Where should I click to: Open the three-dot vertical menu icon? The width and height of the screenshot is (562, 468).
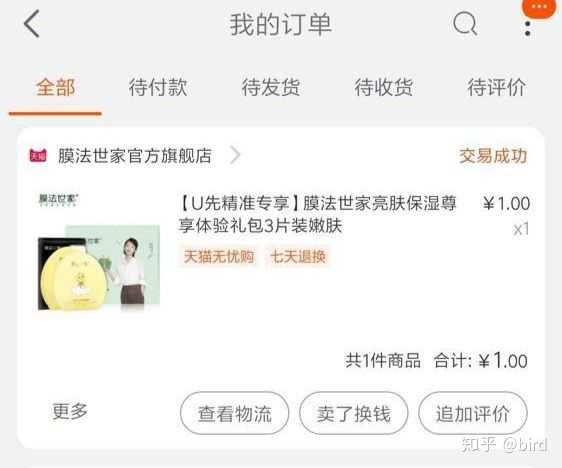[x=527, y=29]
